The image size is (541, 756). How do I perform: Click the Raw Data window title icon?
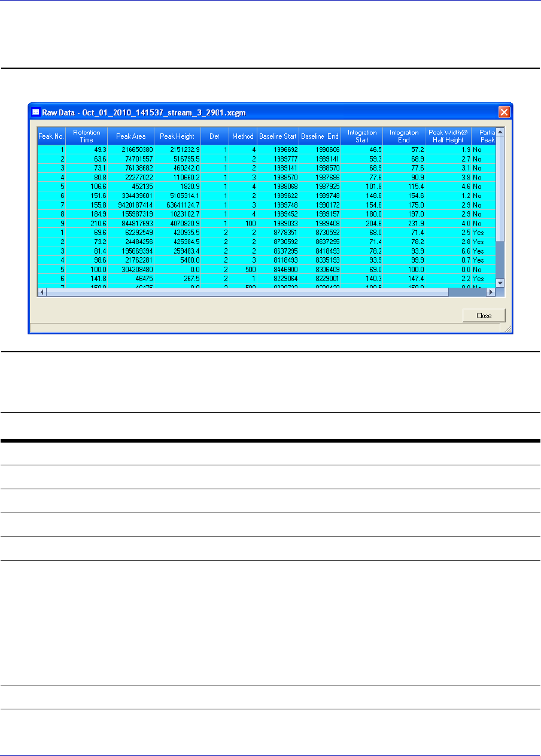pos(35,112)
